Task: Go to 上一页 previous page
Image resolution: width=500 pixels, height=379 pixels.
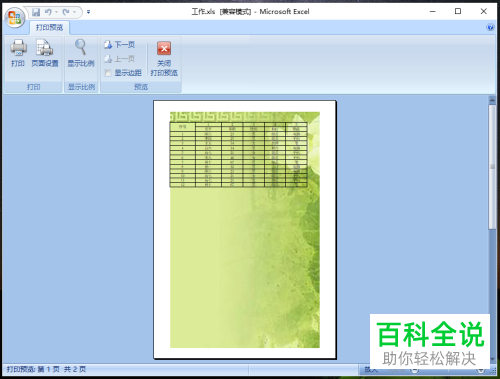Action: pyautogui.click(x=119, y=59)
